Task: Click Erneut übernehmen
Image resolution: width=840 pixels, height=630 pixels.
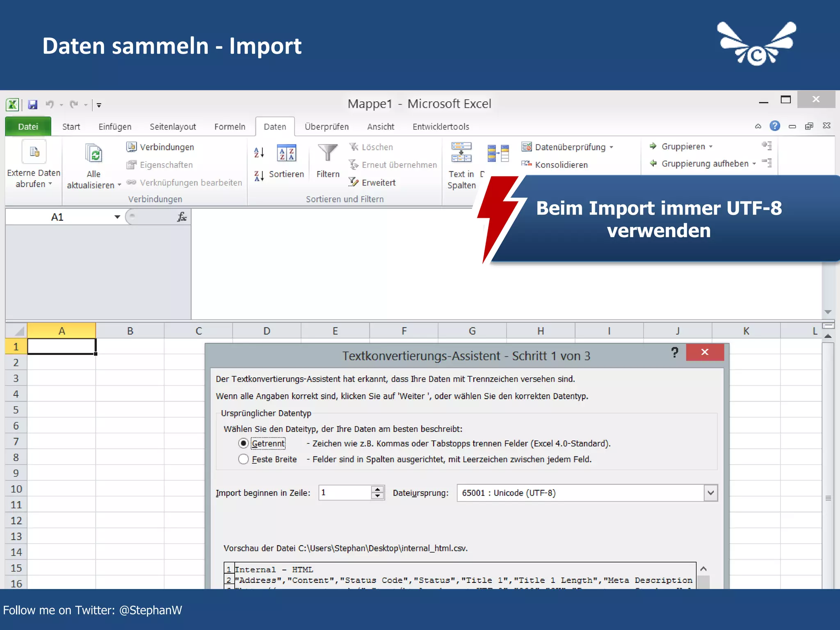Action: [393, 164]
